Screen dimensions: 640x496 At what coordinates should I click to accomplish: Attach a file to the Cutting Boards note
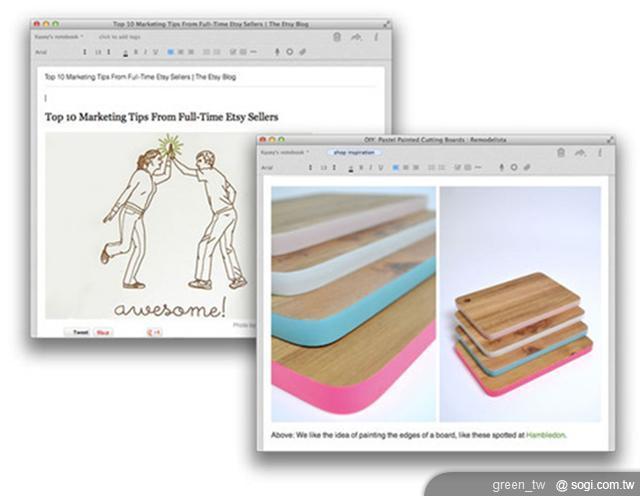tap(527, 167)
